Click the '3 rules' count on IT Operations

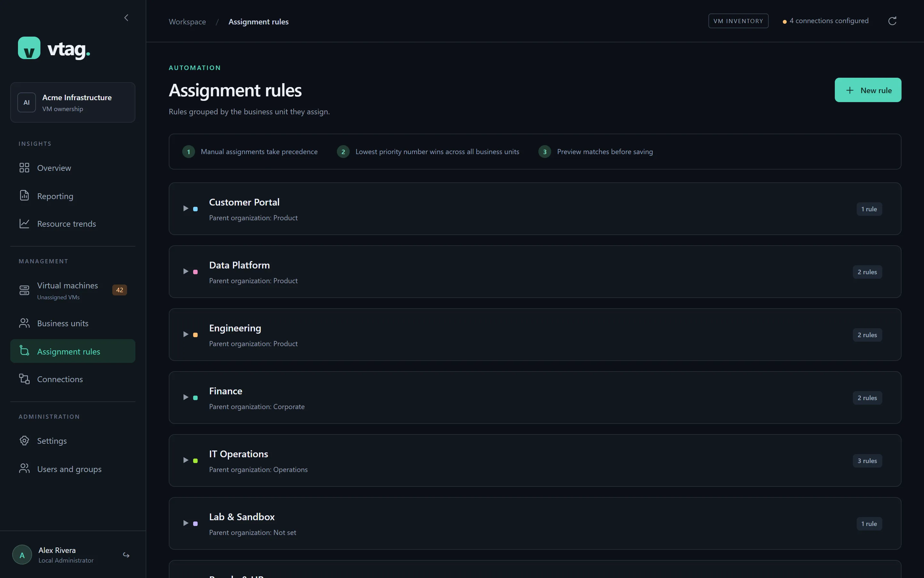[867, 461]
